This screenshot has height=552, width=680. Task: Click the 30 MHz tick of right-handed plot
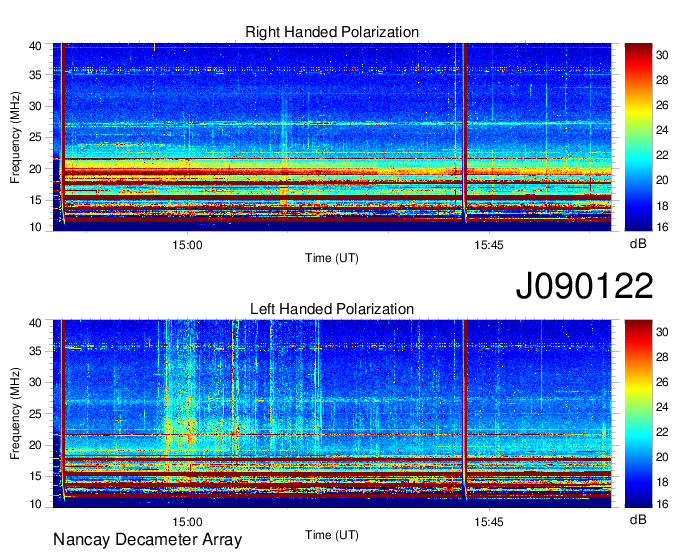pos(35,106)
